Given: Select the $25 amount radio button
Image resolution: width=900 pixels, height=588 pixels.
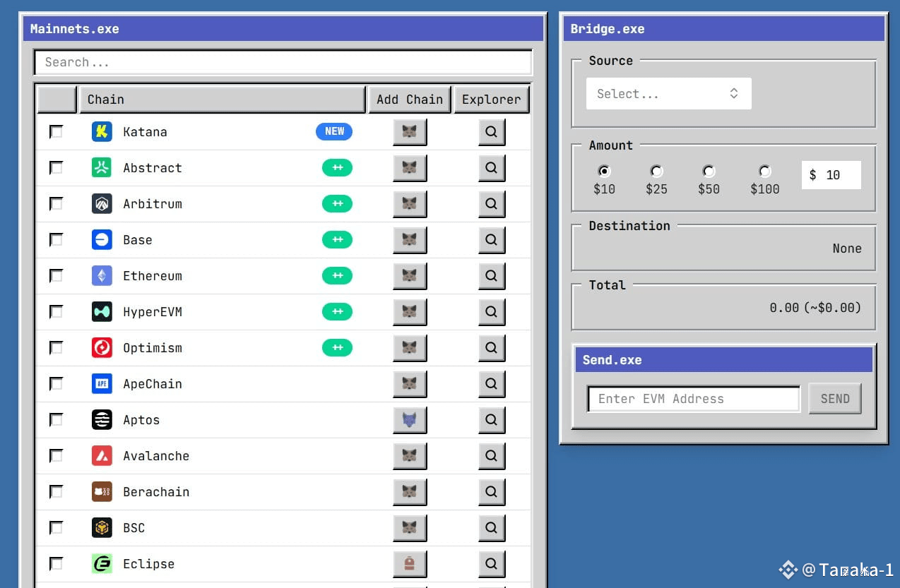Looking at the screenshot, I should pos(656,172).
